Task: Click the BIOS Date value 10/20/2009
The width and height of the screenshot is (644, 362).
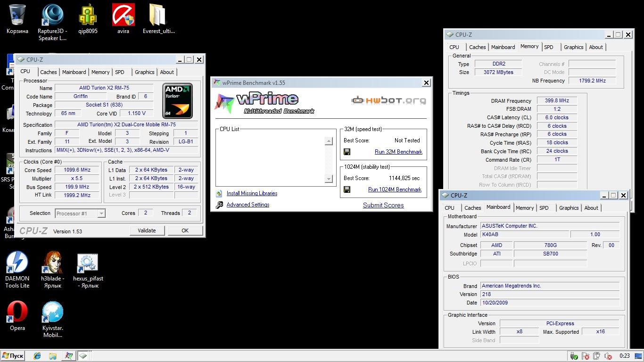Action: click(549, 303)
